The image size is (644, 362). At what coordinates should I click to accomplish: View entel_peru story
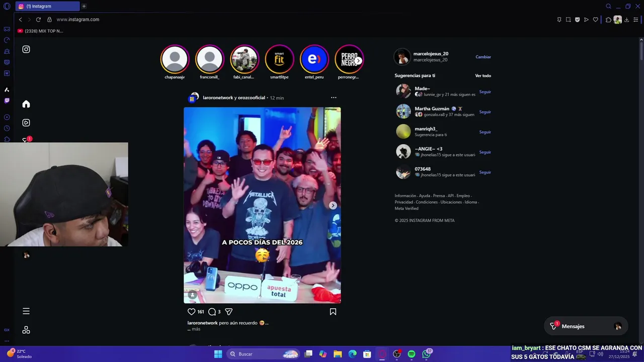(x=314, y=59)
